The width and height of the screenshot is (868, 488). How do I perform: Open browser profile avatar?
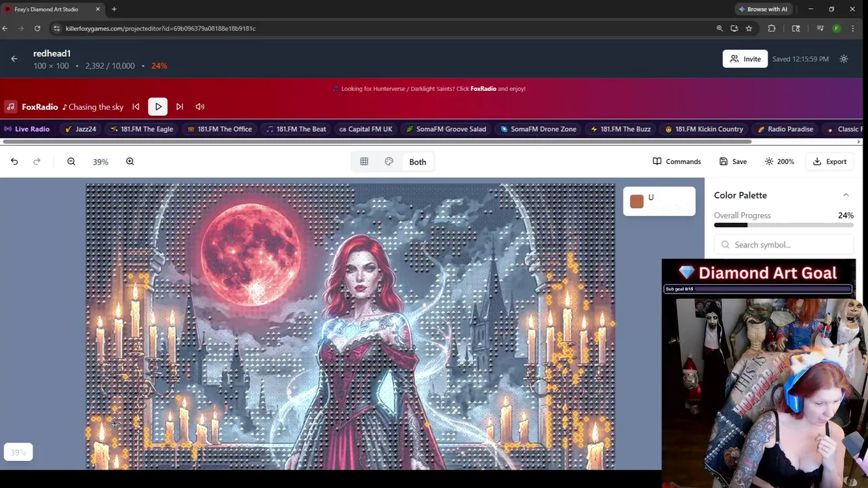(837, 28)
